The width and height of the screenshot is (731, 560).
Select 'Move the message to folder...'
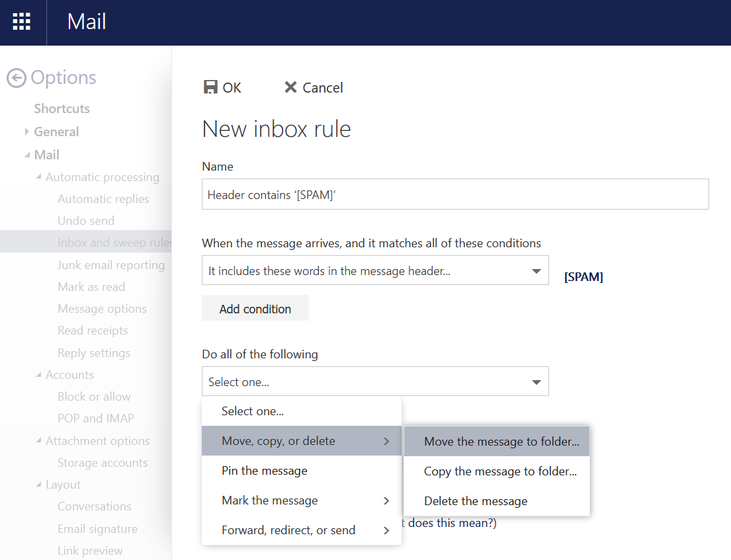501,442
